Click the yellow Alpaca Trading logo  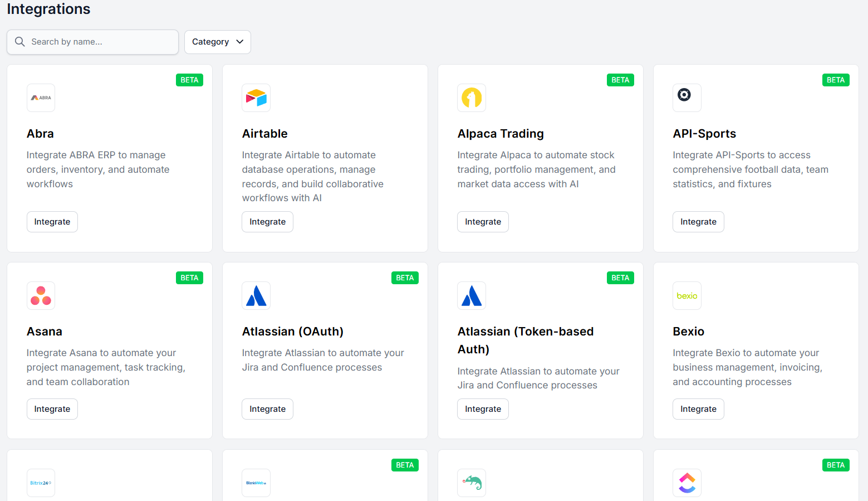point(472,98)
